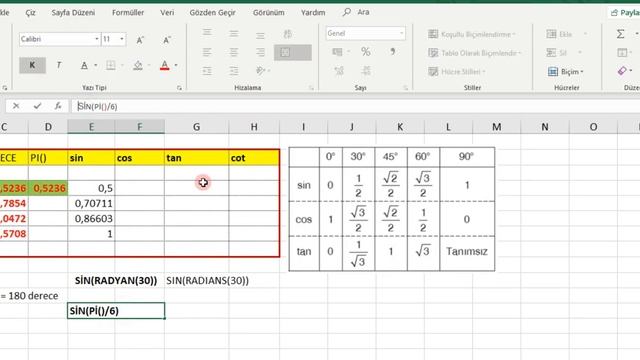Click the cell borders icon

point(111,65)
